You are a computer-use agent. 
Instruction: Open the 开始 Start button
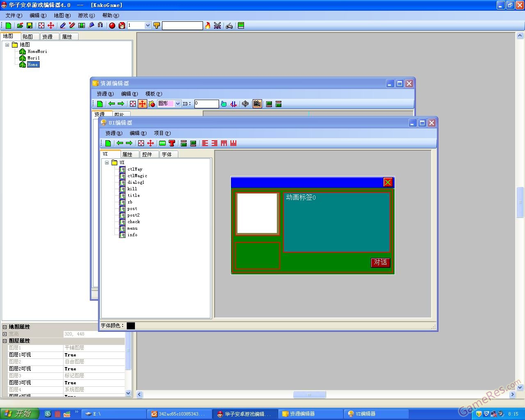(x=19, y=413)
